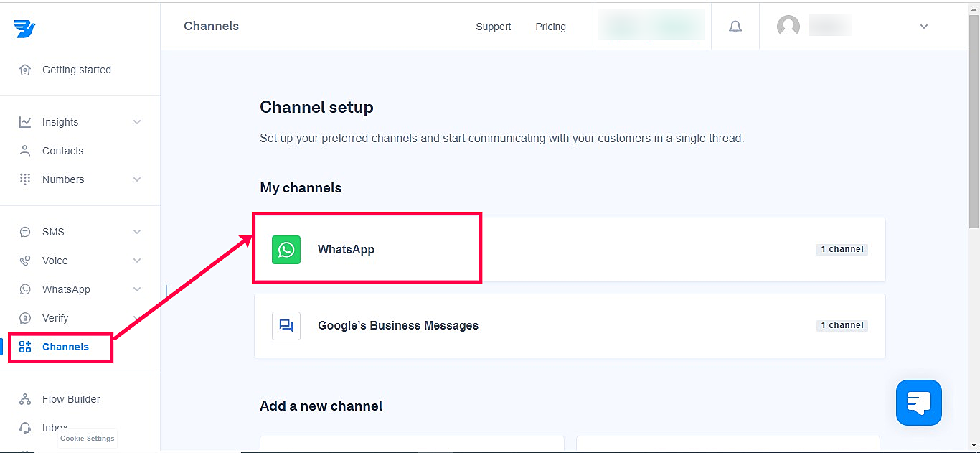Image resolution: width=980 pixels, height=453 pixels.
Task: Click the green WhatsApp channel icon
Action: pyautogui.click(x=286, y=250)
